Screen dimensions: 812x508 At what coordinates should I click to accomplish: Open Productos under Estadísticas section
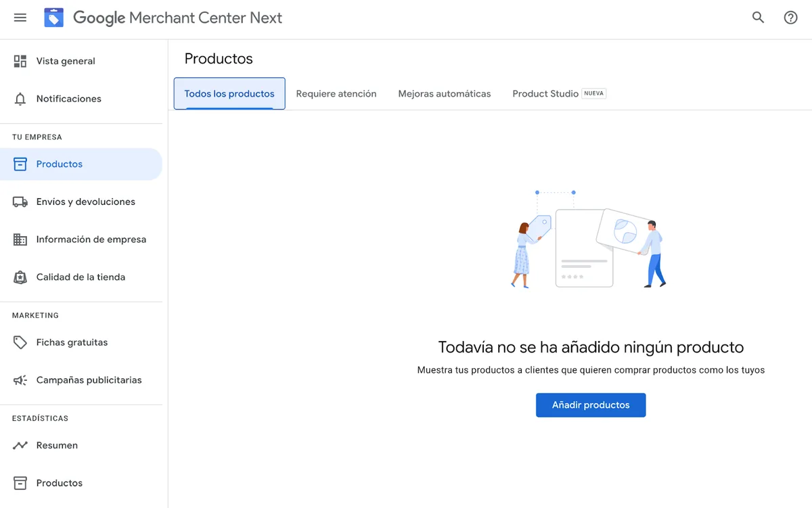(60, 483)
